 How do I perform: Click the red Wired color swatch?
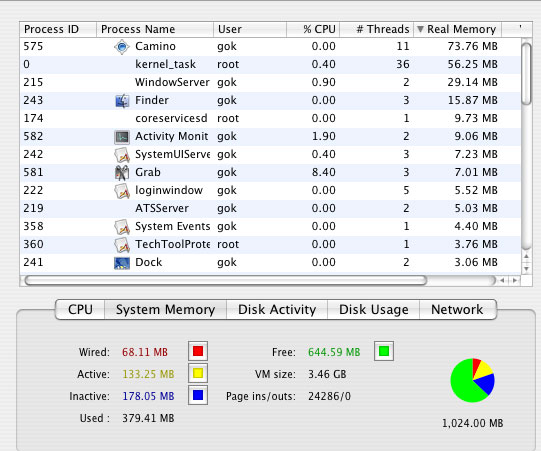click(x=198, y=351)
